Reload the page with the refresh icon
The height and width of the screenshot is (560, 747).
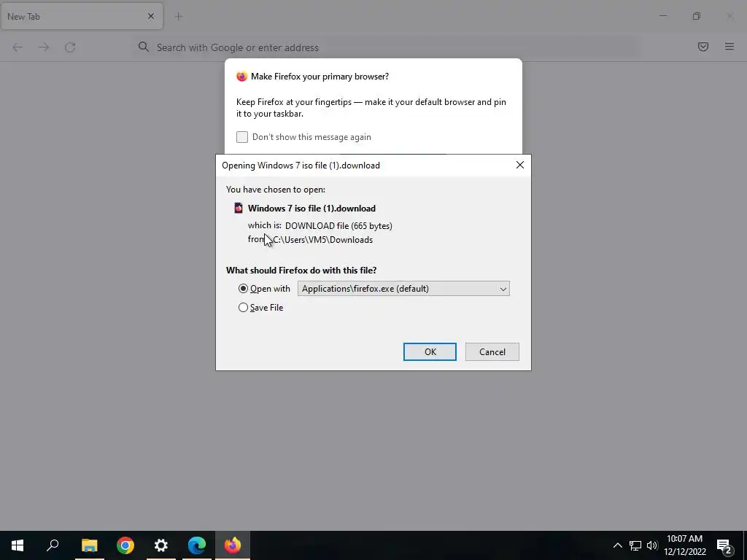pyautogui.click(x=70, y=47)
